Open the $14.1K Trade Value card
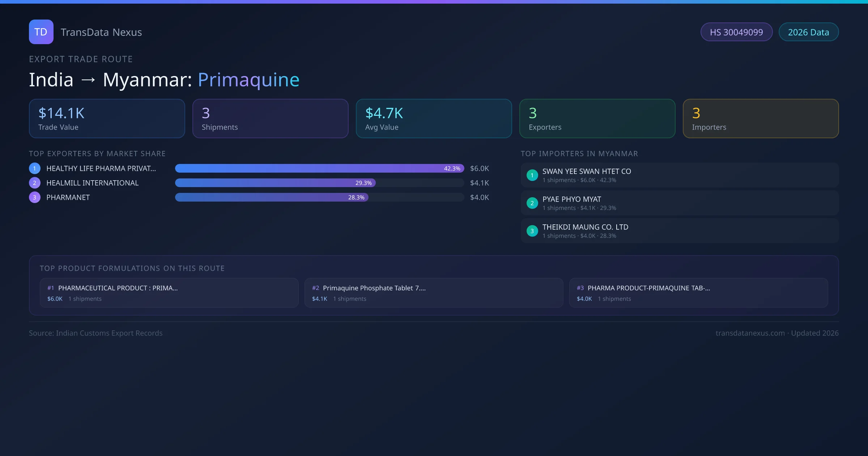The height and width of the screenshot is (456, 868). click(x=107, y=119)
